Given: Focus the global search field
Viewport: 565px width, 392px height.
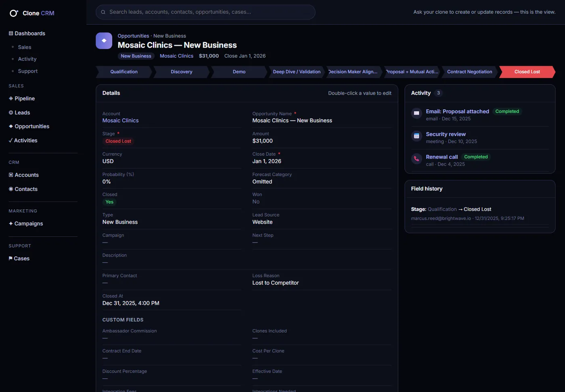Looking at the screenshot, I should coord(205,12).
